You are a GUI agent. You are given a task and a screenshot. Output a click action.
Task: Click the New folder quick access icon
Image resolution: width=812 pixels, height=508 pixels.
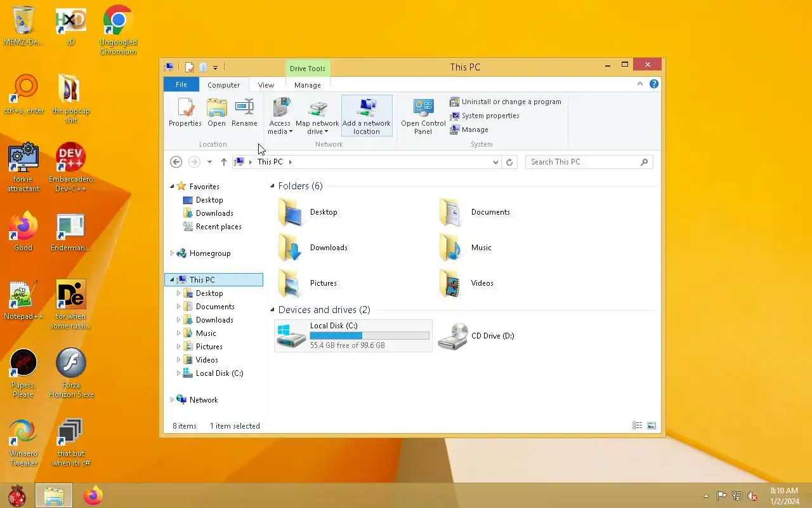[203, 67]
